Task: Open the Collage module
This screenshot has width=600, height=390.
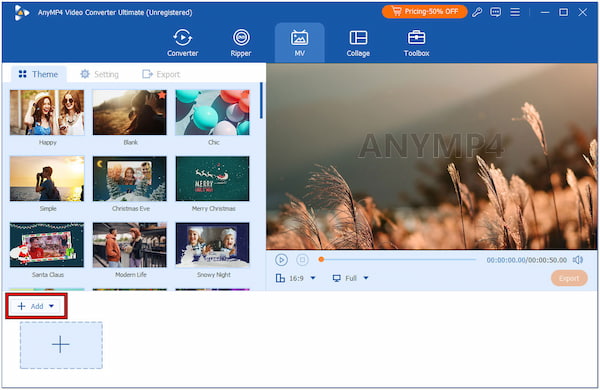Action: click(x=358, y=43)
